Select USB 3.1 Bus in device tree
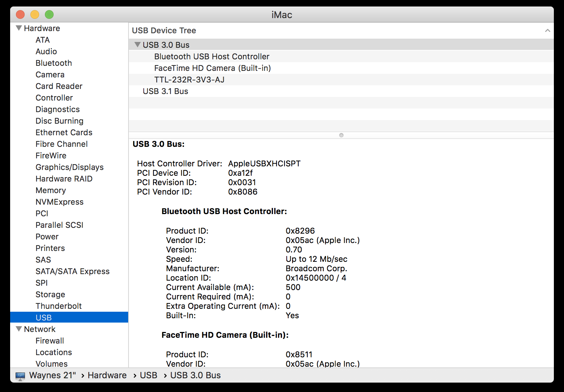564x392 pixels. coord(341,91)
